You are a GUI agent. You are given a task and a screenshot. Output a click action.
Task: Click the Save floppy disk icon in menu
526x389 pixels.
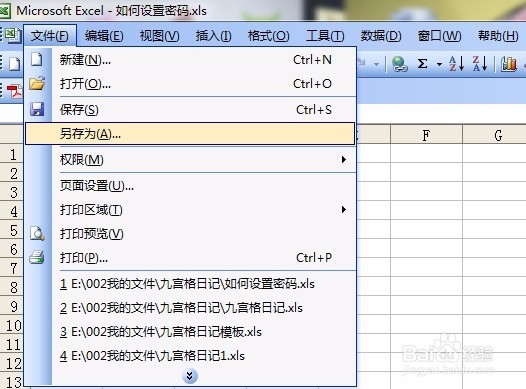pyautogui.click(x=37, y=109)
